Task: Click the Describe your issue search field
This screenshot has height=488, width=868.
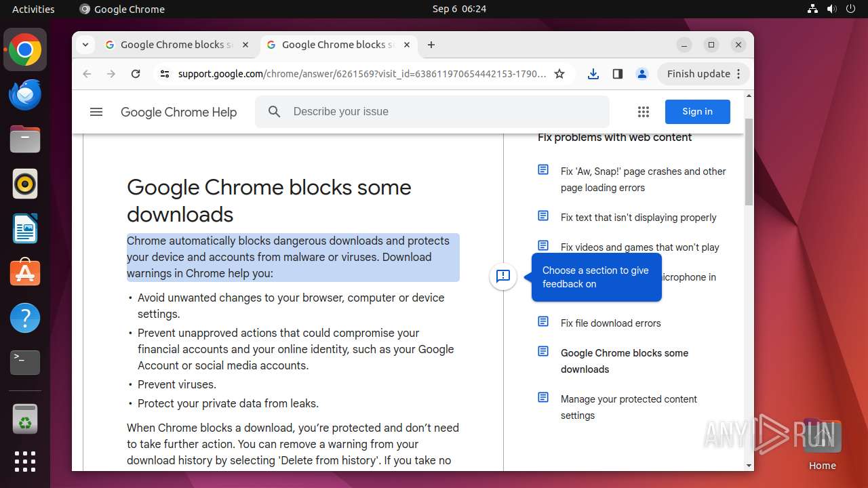Action: click(432, 112)
